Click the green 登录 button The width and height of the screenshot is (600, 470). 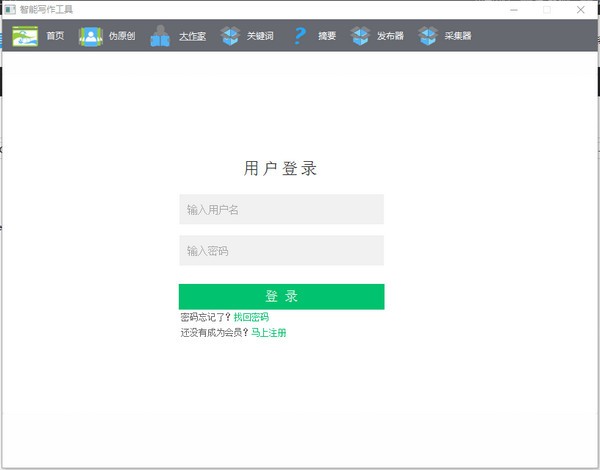(282, 297)
